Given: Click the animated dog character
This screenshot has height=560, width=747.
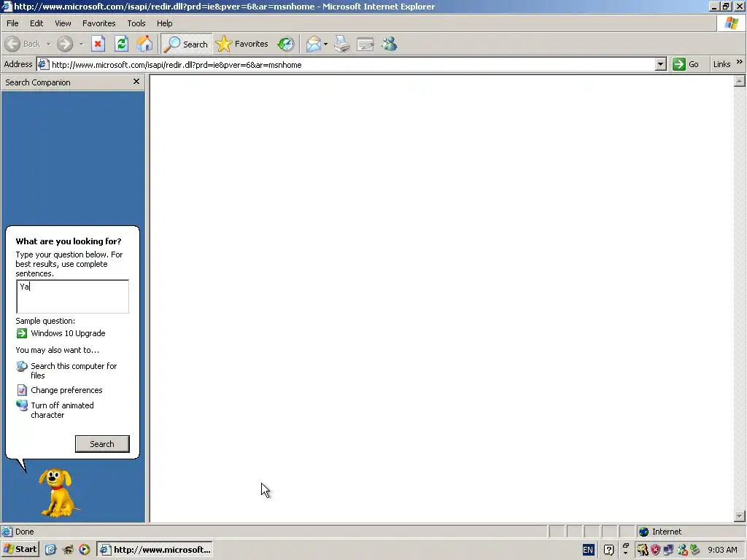Looking at the screenshot, I should (58, 493).
